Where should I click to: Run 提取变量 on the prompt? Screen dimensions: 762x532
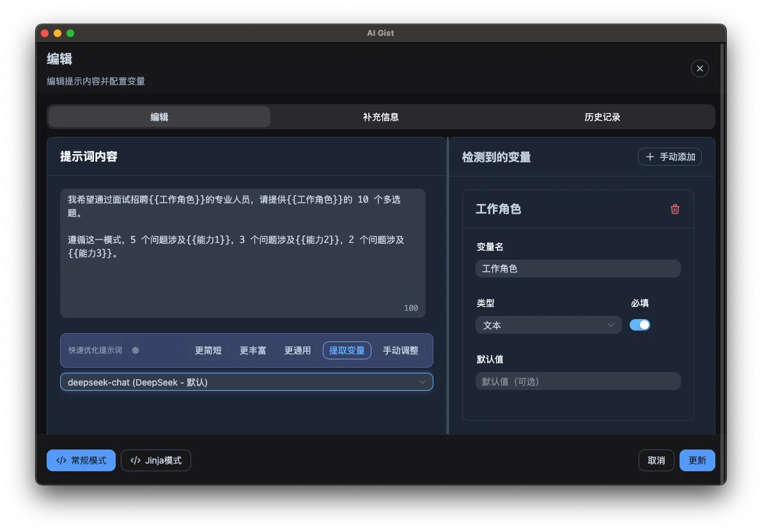[x=346, y=350]
